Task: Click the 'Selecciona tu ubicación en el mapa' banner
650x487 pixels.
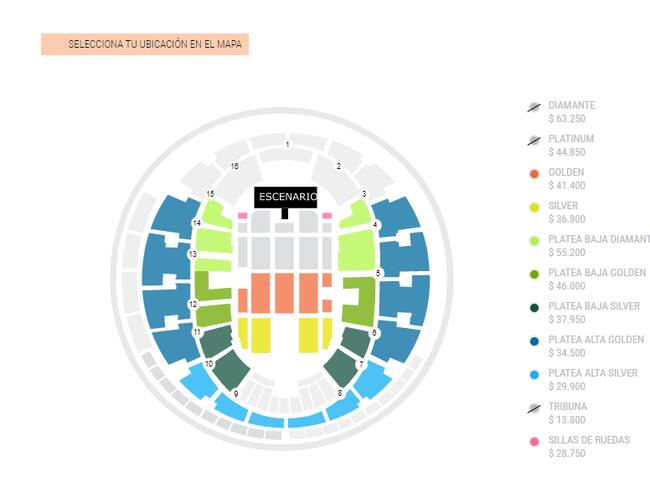Action: [x=145, y=45]
